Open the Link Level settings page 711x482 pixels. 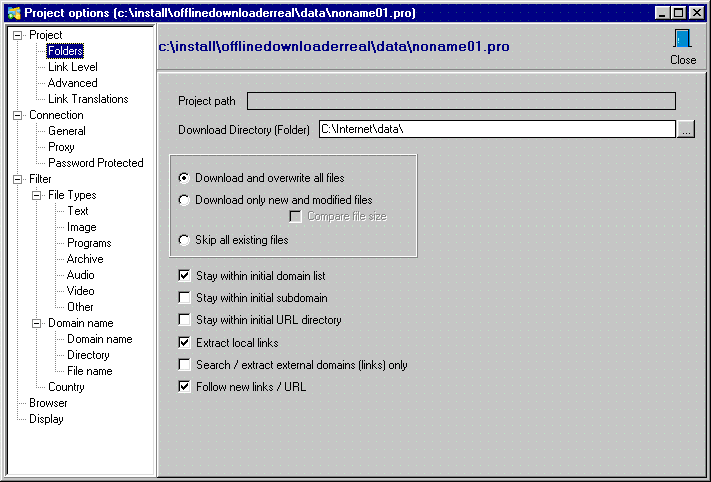[x=72, y=67]
